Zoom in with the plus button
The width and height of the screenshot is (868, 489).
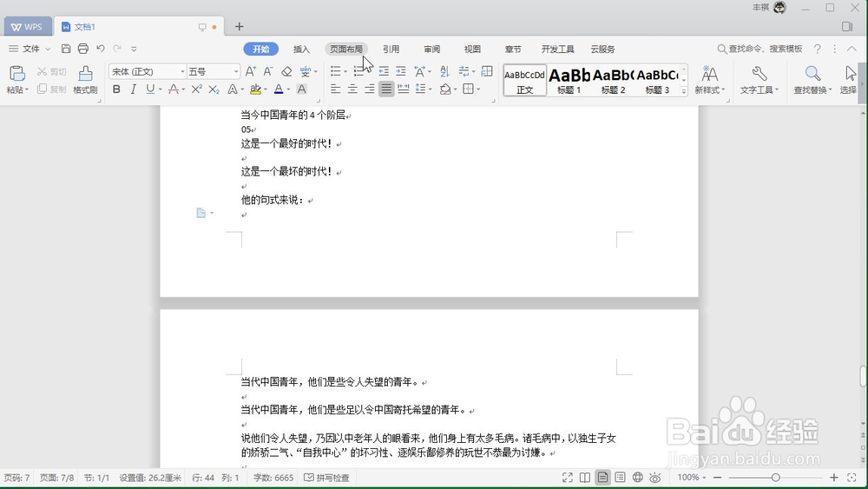[834, 478]
